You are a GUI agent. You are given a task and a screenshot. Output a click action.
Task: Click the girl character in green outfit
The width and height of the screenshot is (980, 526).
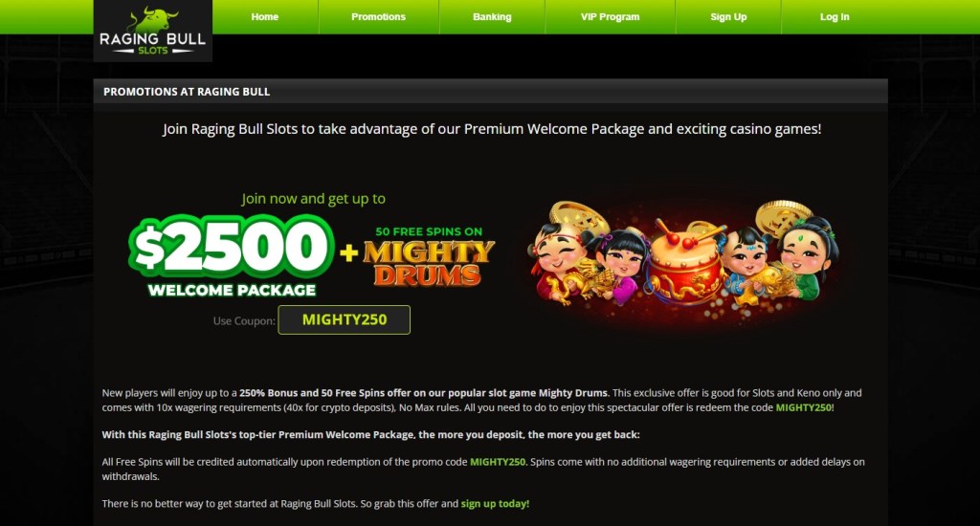tap(810, 259)
